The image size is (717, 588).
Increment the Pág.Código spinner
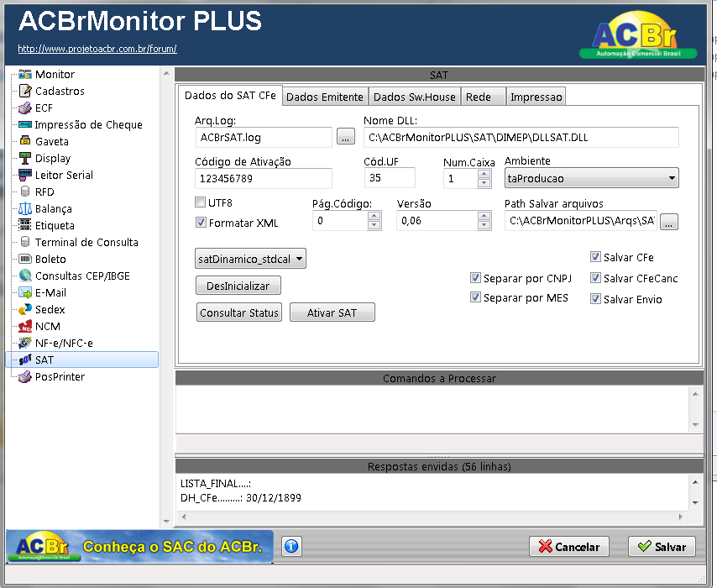[374, 216]
